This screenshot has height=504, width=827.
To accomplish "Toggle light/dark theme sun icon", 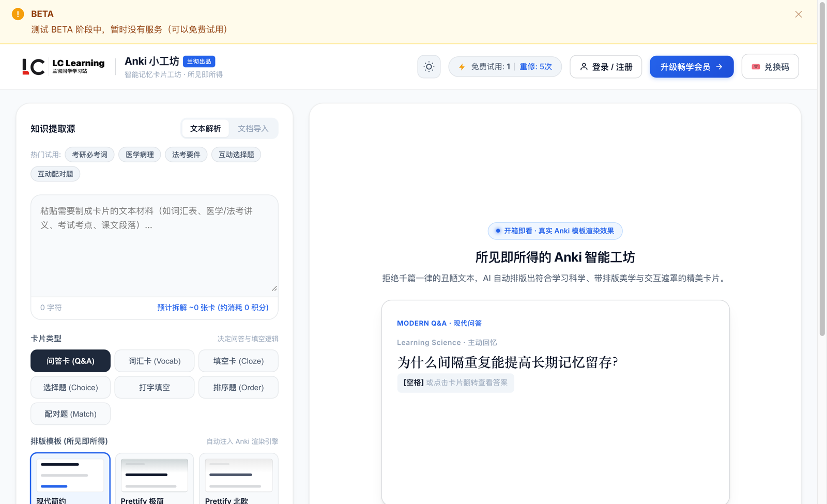I will tap(429, 67).
